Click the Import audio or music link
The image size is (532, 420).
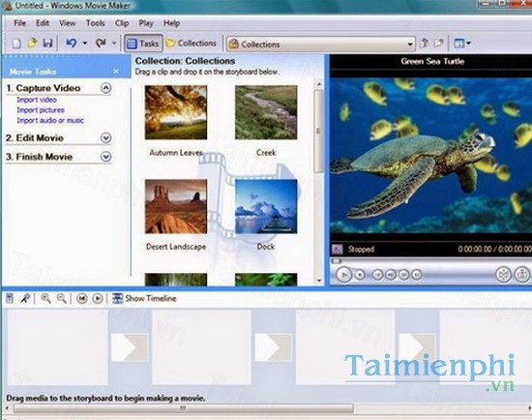tap(50, 121)
